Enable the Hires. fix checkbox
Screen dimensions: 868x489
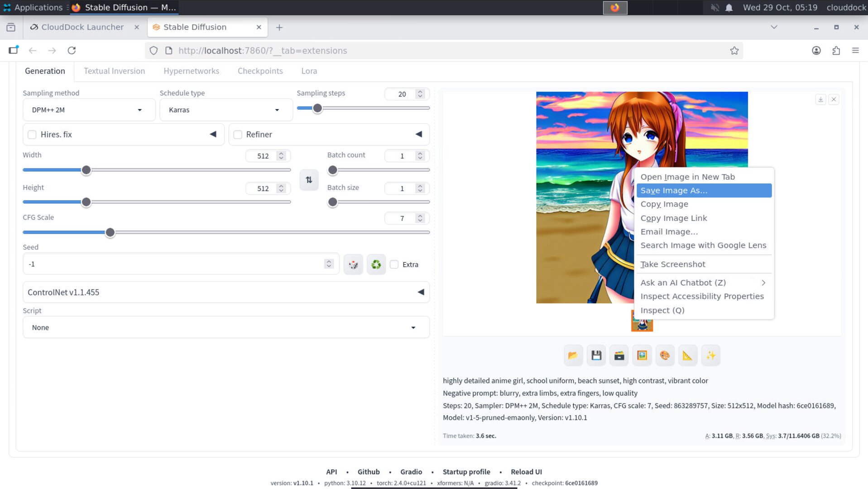click(32, 134)
